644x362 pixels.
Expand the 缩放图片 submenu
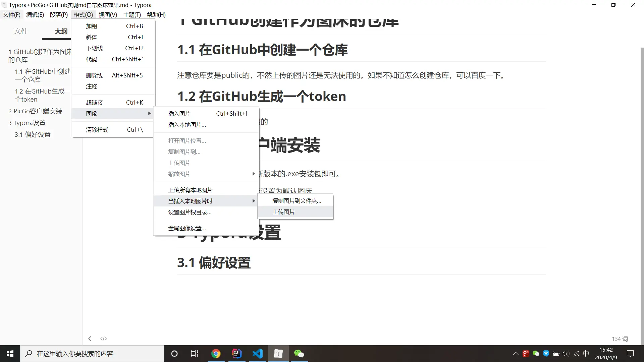(x=179, y=174)
